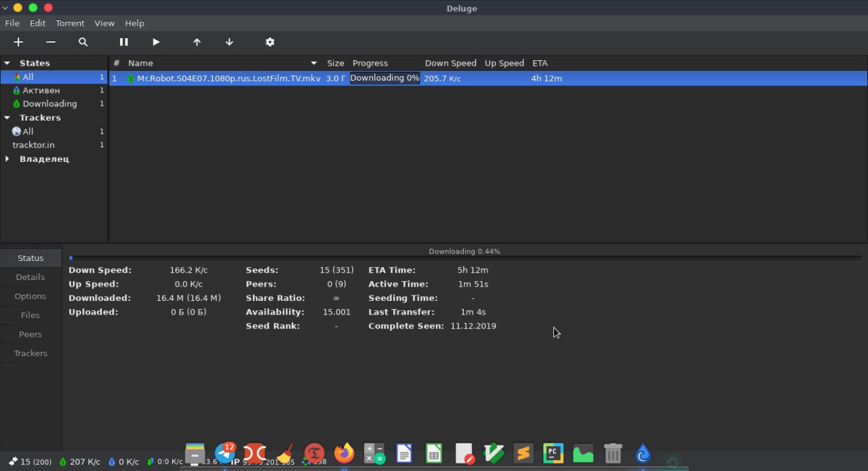Open file manager from dock
The height and width of the screenshot is (471, 868).
195,453
